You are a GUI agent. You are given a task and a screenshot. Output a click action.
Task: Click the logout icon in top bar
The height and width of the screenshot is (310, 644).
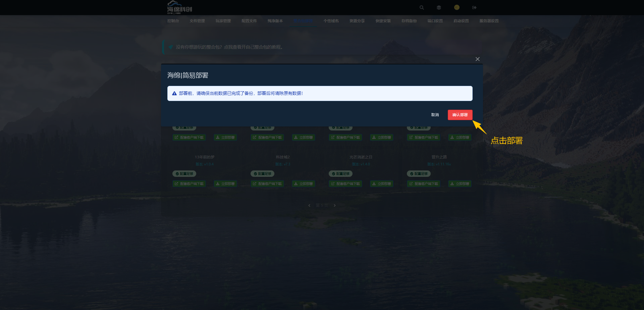(474, 7)
